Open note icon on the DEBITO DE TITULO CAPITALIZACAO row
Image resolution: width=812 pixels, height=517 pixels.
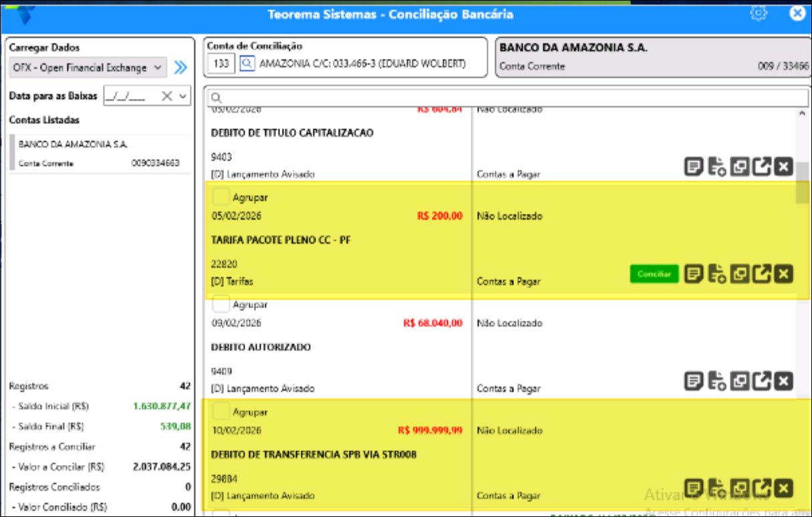(x=694, y=167)
